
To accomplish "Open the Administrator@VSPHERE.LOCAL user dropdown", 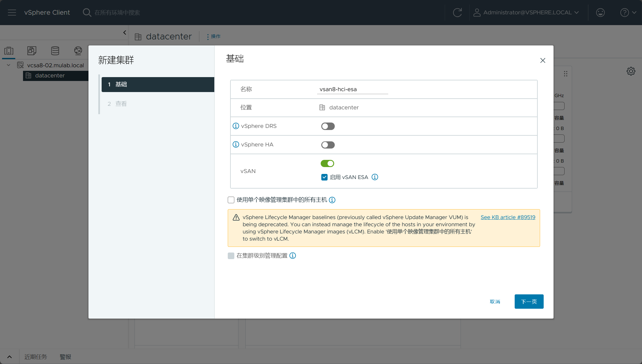I will pyautogui.click(x=526, y=13).
